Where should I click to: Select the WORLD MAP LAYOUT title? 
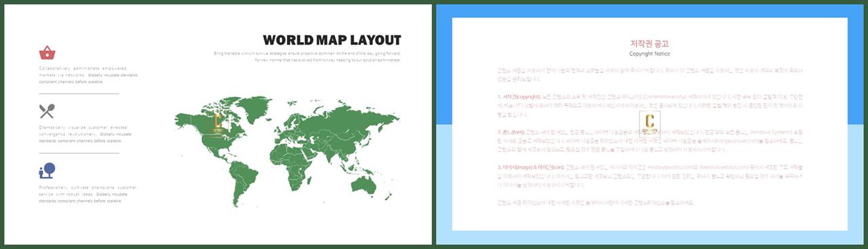(x=332, y=40)
